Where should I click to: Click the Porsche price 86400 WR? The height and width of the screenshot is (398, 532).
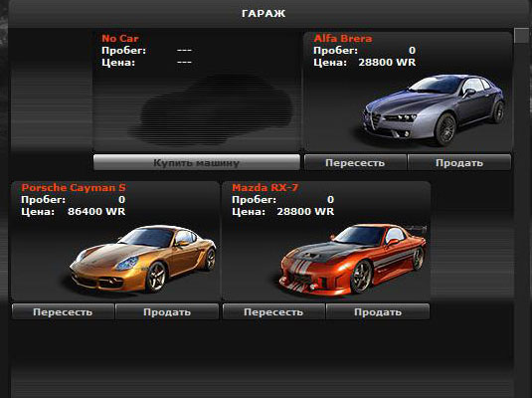point(96,211)
